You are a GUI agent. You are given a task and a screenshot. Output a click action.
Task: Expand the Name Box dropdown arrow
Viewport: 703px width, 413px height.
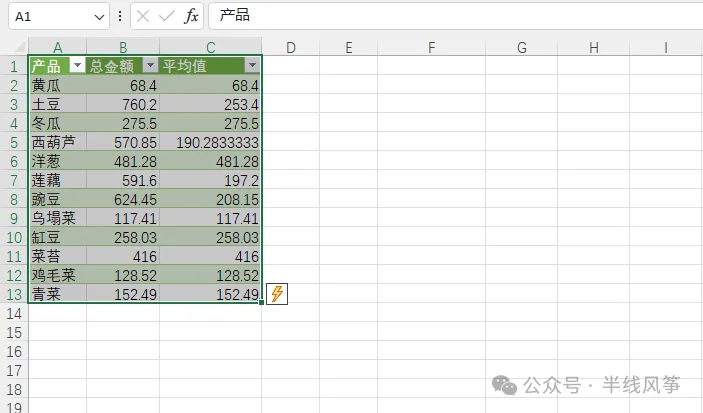tap(99, 17)
